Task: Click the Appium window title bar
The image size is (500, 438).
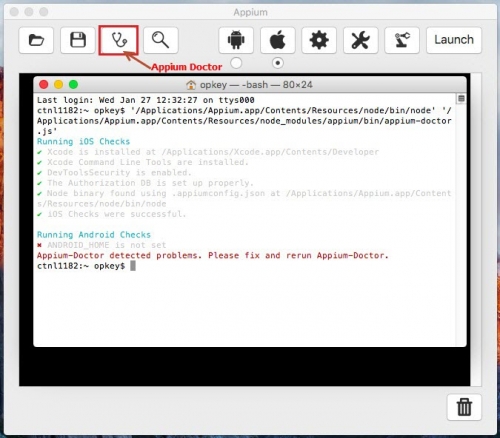Action: 250,12
